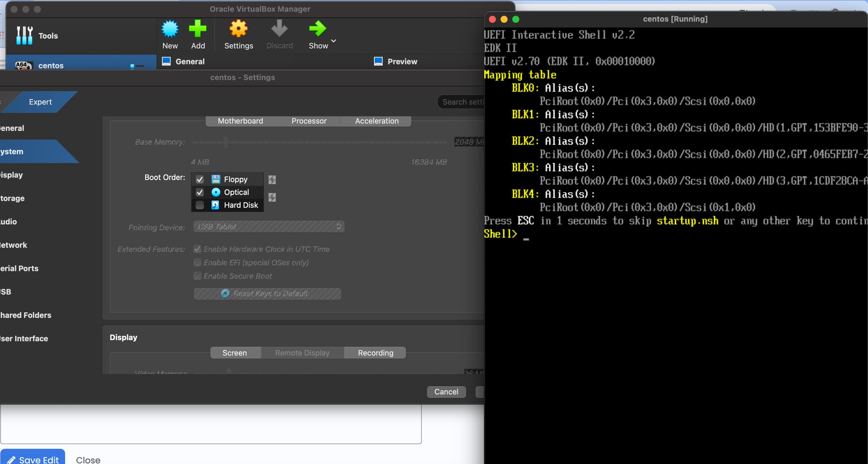
Task: Create a new VM with New icon
Action: (170, 29)
